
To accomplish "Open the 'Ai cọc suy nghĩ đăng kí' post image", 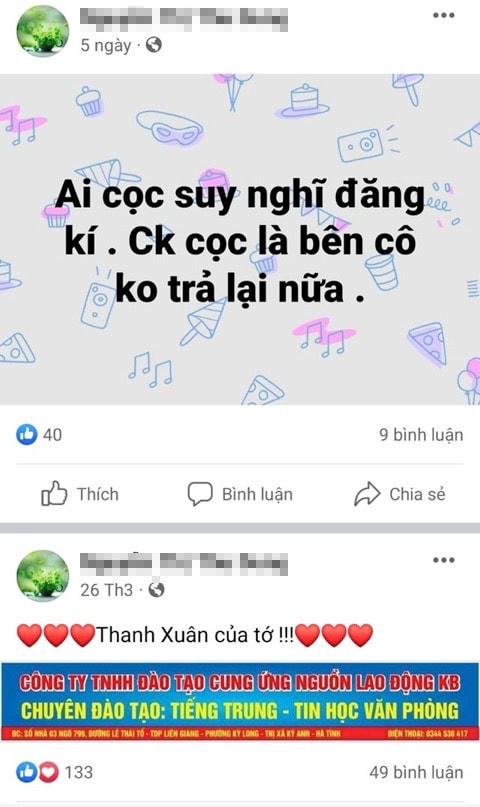I will tap(240, 239).
